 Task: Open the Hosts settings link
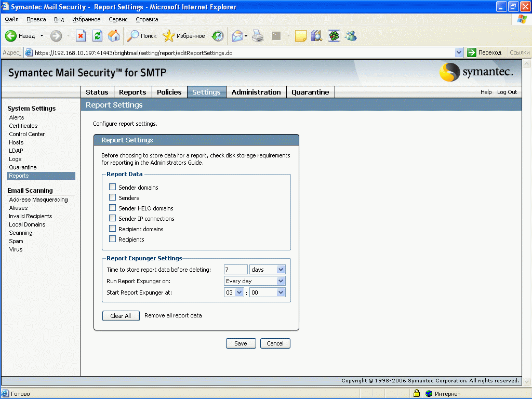[16, 142]
